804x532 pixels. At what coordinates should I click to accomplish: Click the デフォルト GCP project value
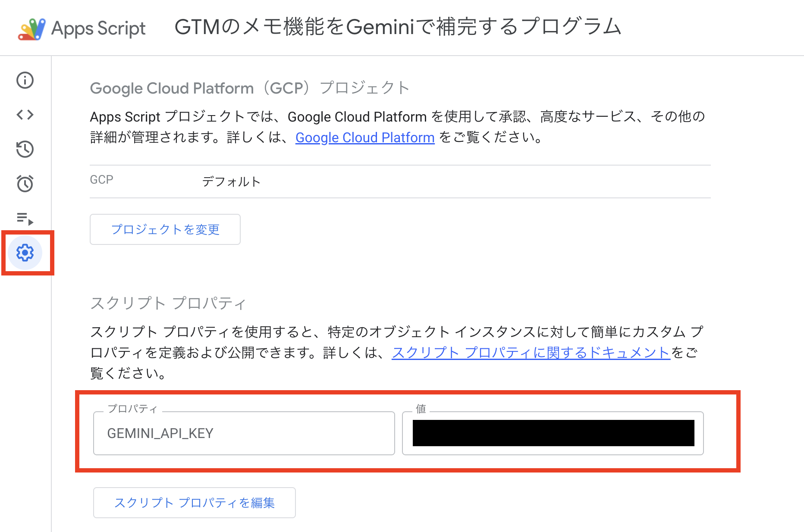tap(231, 182)
